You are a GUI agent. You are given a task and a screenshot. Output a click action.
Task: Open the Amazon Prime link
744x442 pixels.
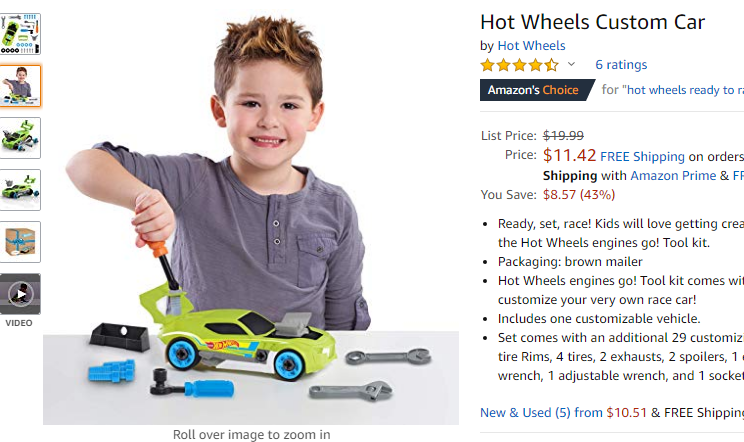pos(673,175)
